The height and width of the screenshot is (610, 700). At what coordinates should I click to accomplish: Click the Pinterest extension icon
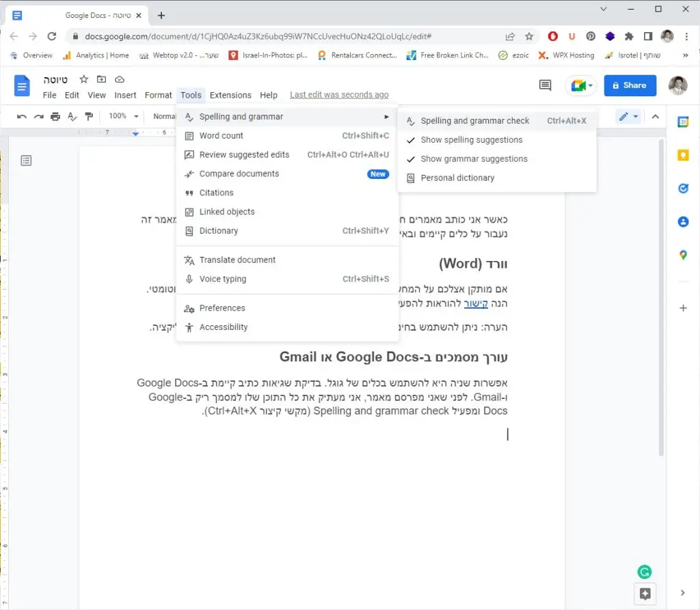591,36
